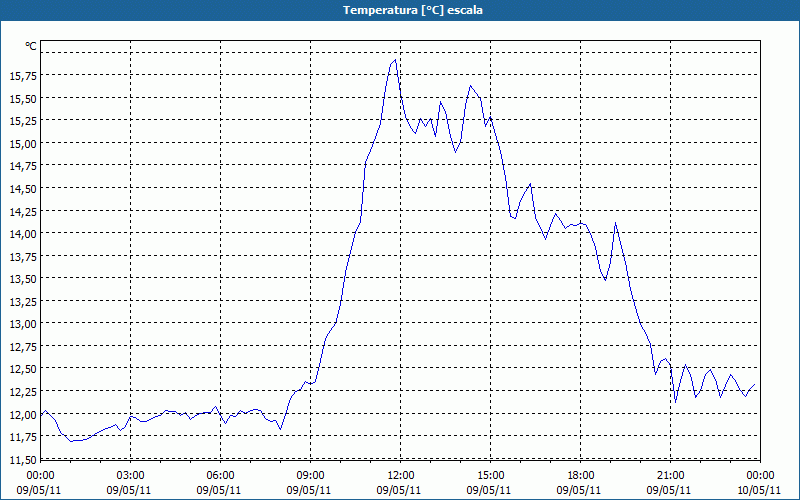Click the 09/05/11 date under 06:00
Viewport: 800px width, 500px height.
pos(219,490)
